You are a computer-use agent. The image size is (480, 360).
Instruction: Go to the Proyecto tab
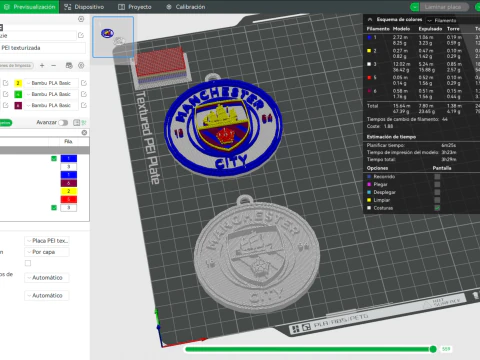coord(135,7)
